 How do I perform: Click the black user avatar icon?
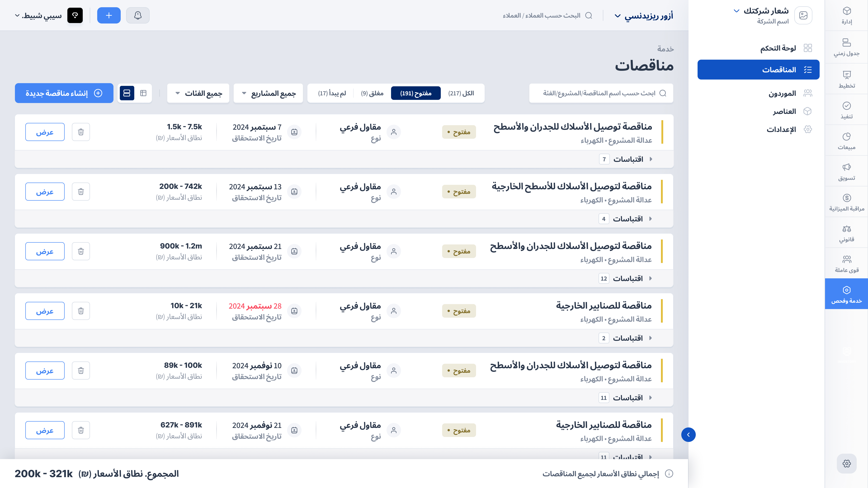pos(75,16)
